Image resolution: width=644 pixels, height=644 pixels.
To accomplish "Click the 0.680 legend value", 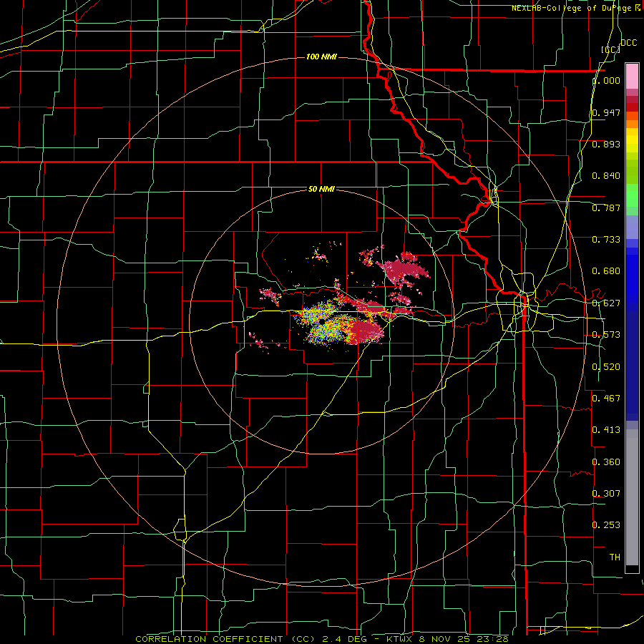I will (606, 271).
